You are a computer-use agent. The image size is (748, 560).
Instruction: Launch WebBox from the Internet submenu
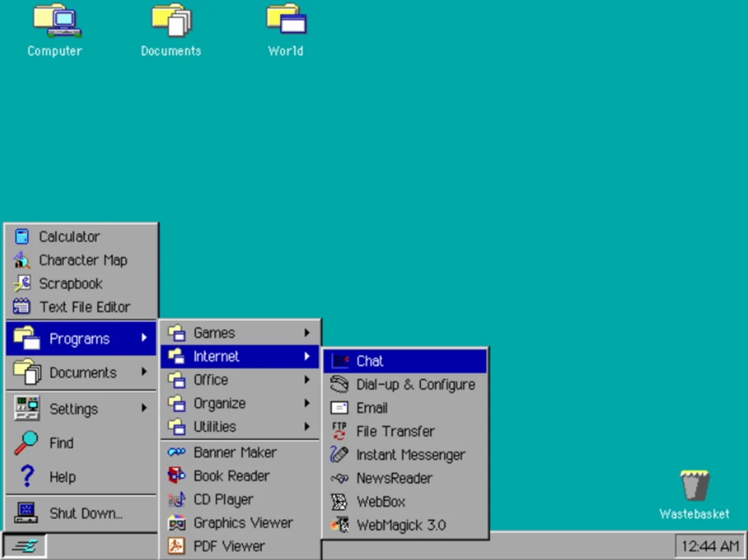[381, 502]
